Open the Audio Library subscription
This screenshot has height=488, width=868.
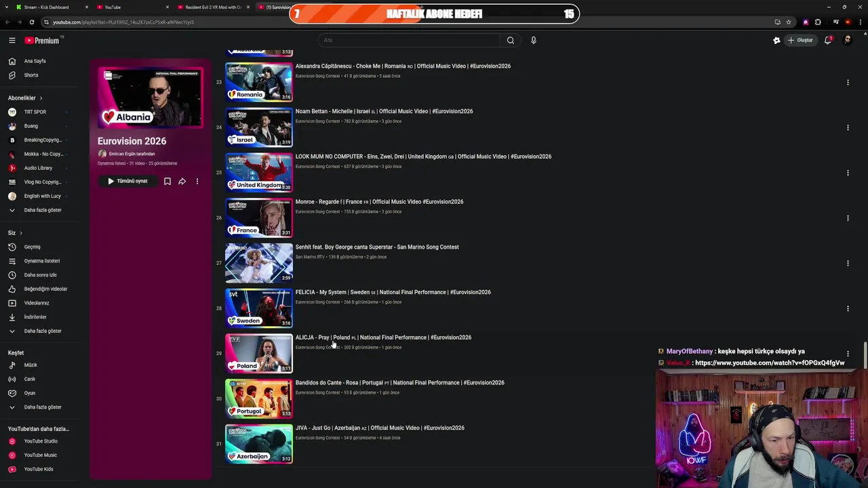[x=38, y=168]
